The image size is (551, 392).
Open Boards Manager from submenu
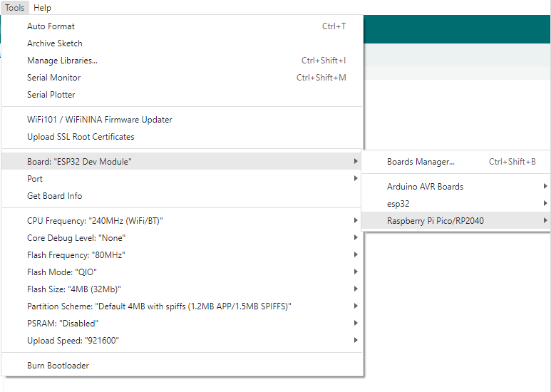421,162
